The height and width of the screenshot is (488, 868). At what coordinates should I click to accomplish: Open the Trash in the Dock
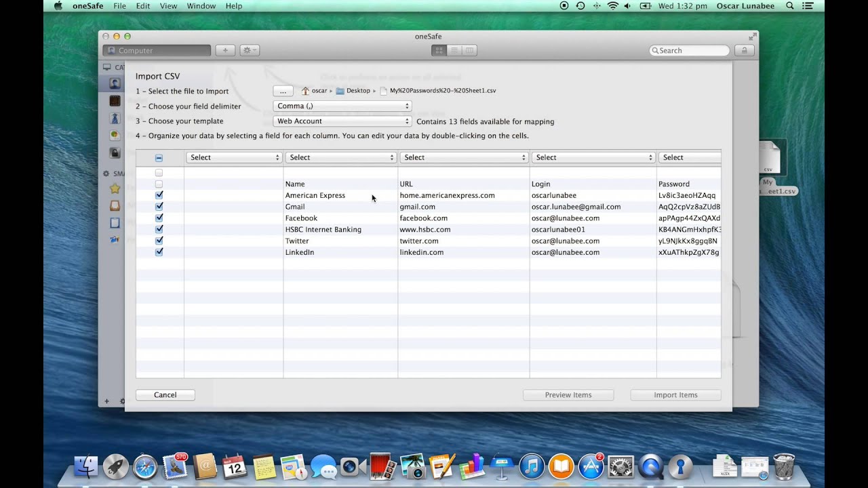click(x=784, y=466)
